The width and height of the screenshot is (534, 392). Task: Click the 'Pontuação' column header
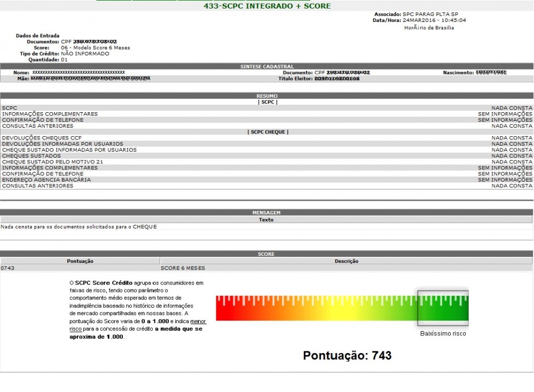click(80, 261)
